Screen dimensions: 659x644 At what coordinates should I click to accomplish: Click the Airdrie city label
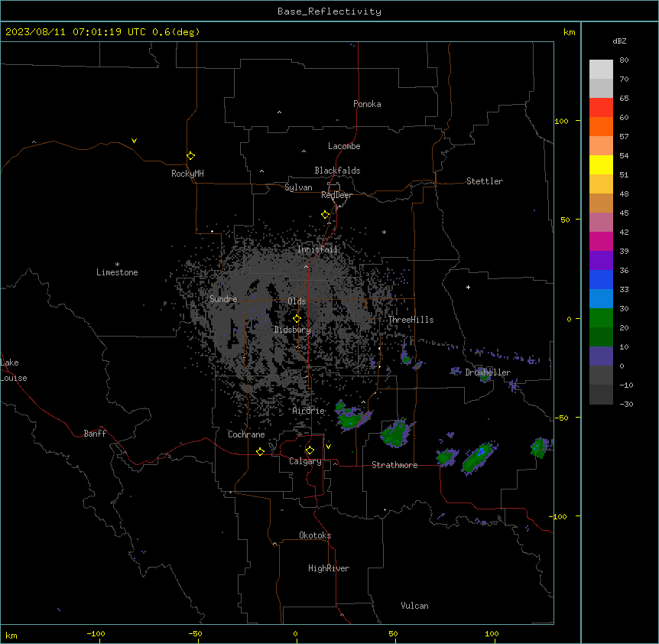click(309, 411)
